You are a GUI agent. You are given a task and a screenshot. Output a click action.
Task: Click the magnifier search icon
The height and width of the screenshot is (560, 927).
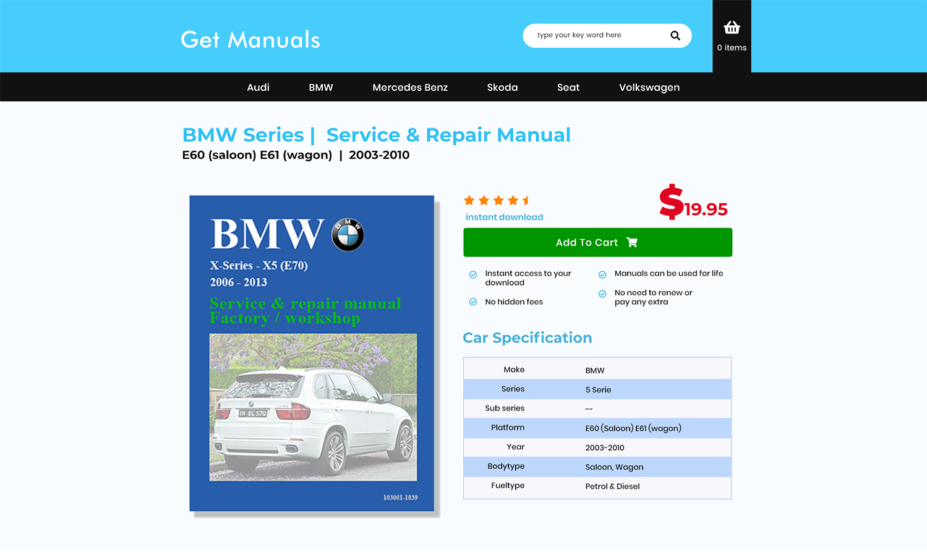[x=675, y=36]
